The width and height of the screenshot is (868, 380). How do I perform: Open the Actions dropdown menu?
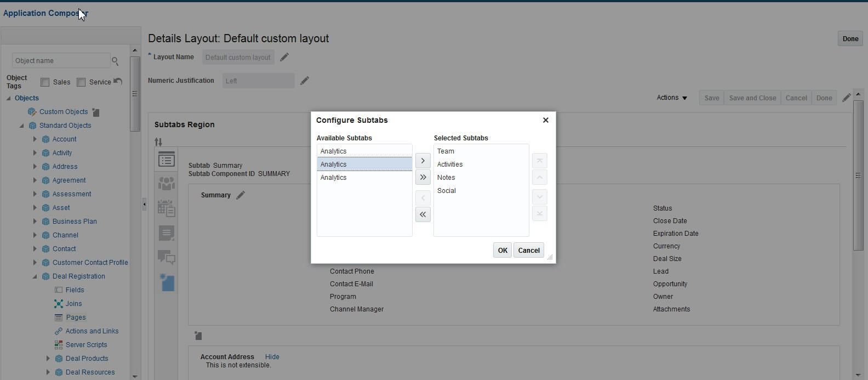click(x=672, y=98)
